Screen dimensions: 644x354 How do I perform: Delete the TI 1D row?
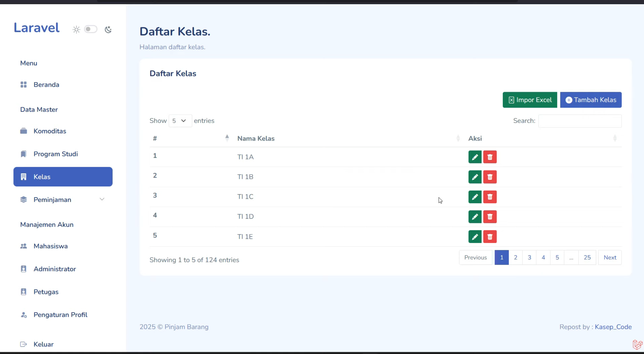point(490,217)
